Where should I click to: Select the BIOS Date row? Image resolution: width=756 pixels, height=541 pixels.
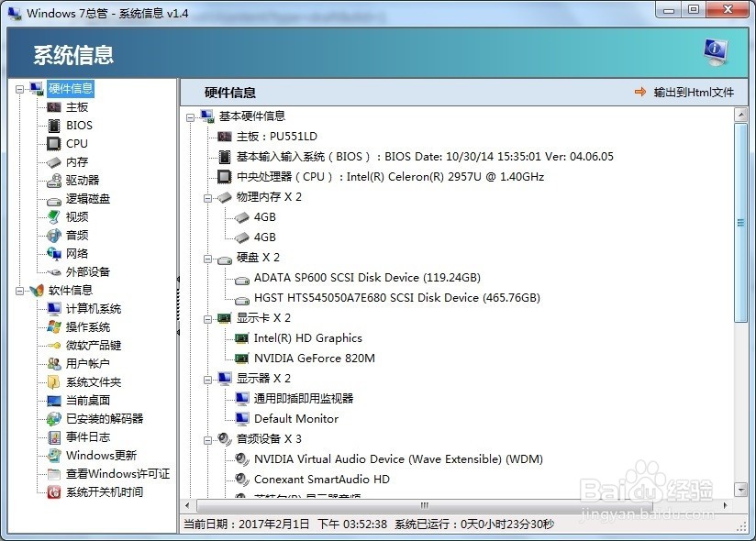click(425, 157)
